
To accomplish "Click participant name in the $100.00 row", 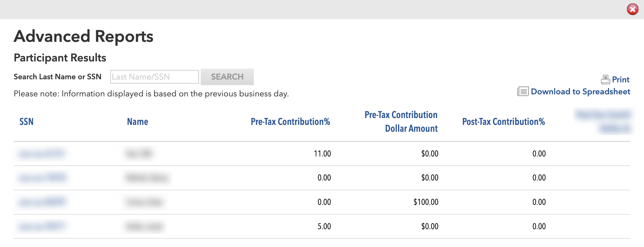I will coord(144,202).
